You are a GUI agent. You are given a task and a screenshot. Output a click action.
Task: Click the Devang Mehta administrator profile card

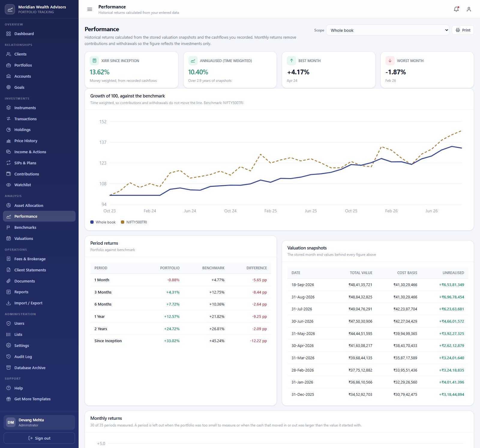[39, 422]
